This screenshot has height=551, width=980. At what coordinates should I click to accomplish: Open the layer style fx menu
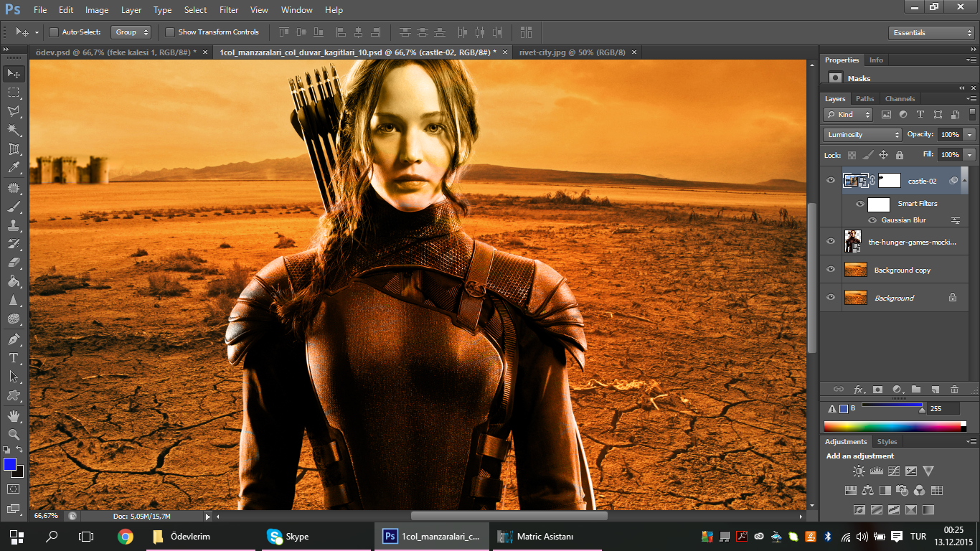(x=859, y=390)
